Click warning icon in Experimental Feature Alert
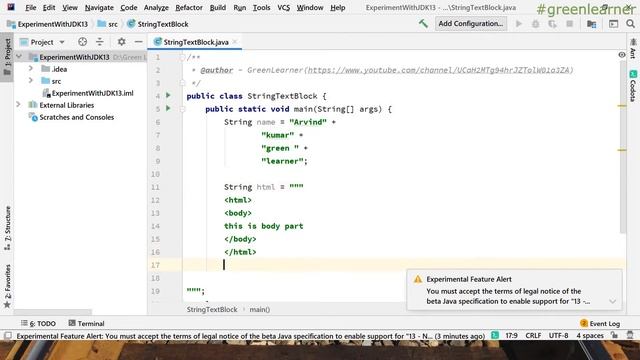The image size is (640, 360). click(418, 279)
